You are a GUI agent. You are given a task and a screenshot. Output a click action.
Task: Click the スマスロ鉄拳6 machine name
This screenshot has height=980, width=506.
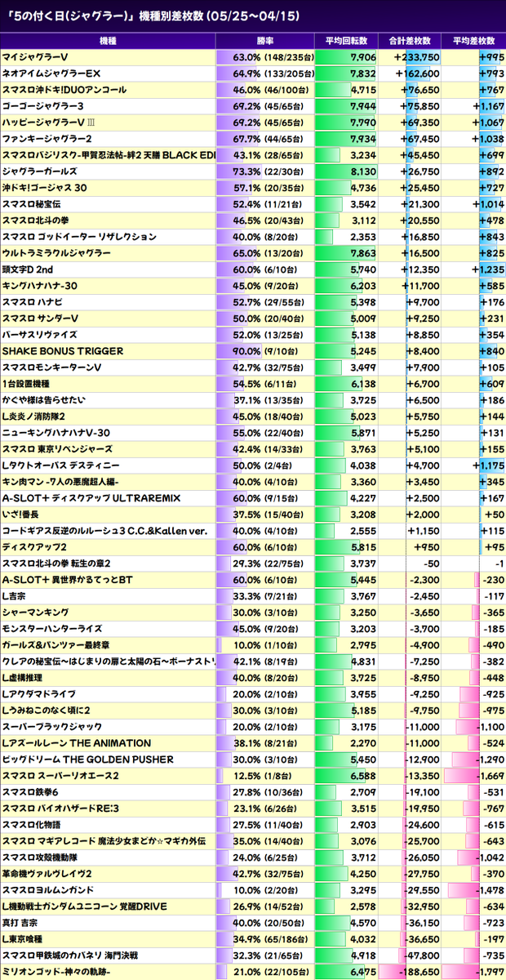click(x=30, y=792)
